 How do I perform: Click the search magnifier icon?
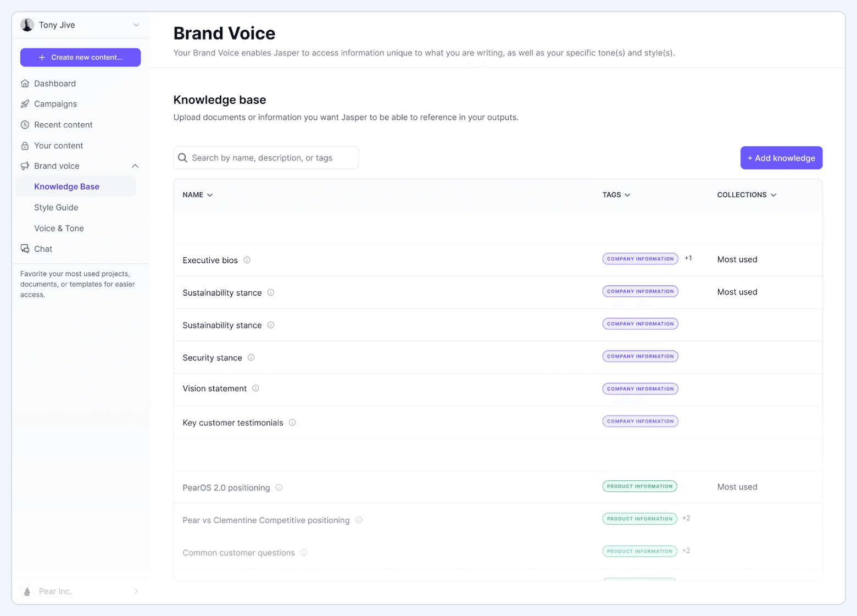tap(182, 158)
